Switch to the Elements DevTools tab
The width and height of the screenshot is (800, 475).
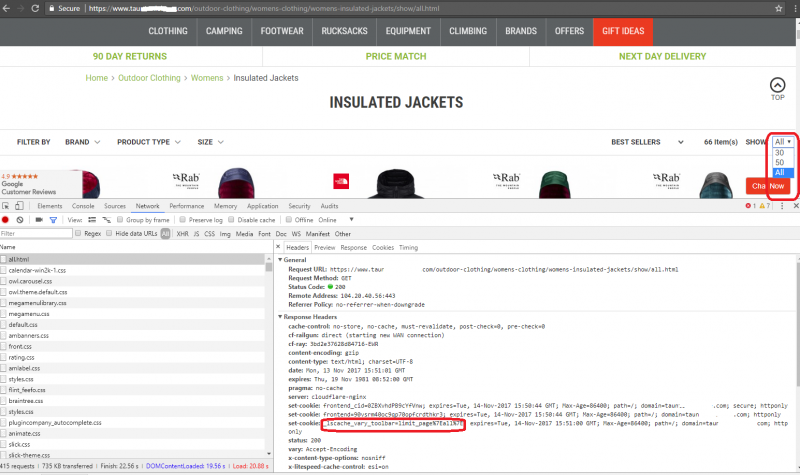click(49, 206)
